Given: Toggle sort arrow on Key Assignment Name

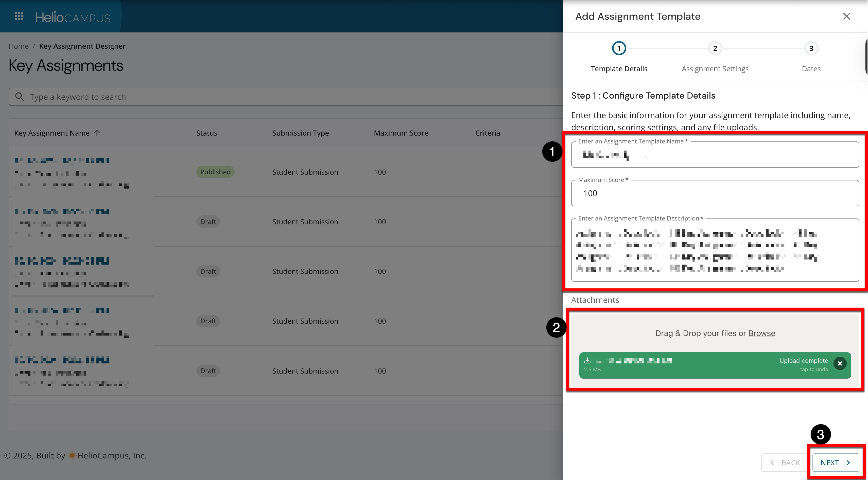Looking at the screenshot, I should tap(97, 133).
